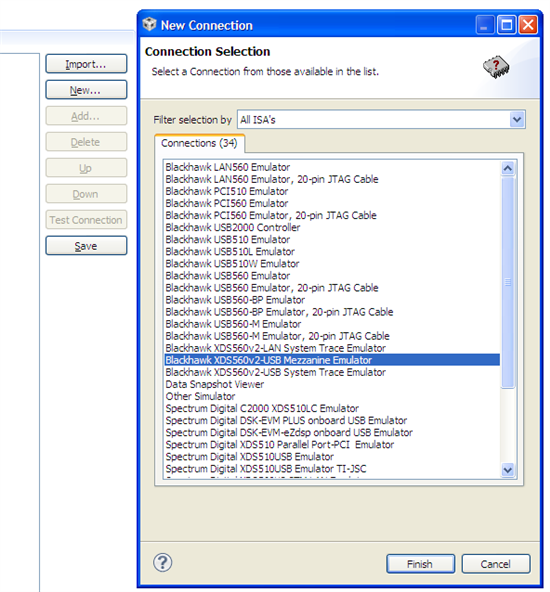Click the New Connection window title icon
Image resolution: width=550 pixels, height=592 pixels.
149,25
